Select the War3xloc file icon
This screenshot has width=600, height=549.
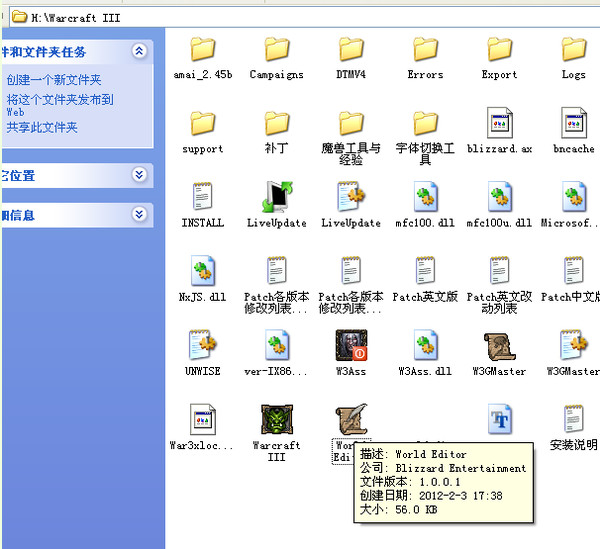coord(203,419)
